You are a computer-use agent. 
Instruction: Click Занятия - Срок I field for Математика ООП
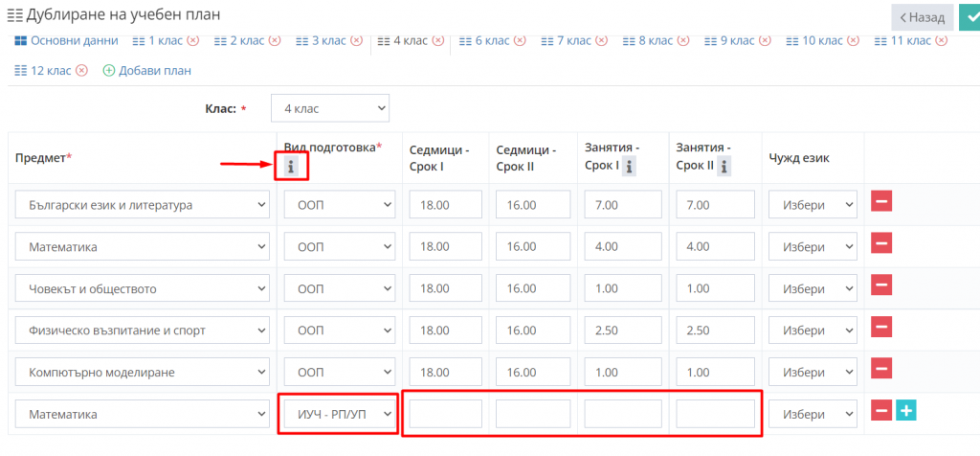[623, 247]
